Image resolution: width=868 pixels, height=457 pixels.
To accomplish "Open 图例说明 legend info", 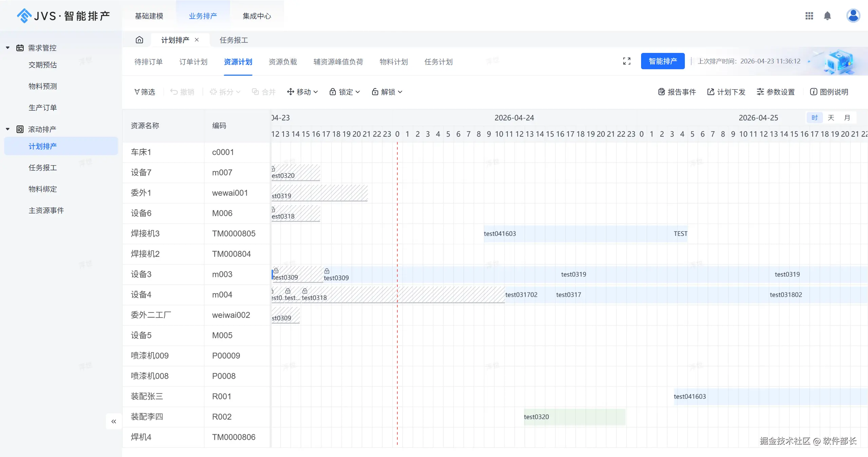I will pos(829,92).
